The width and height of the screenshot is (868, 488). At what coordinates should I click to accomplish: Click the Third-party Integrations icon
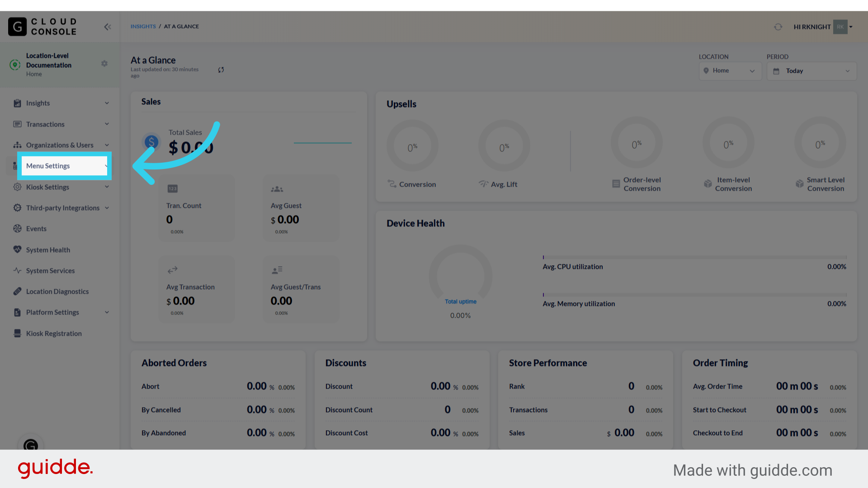pos(17,208)
